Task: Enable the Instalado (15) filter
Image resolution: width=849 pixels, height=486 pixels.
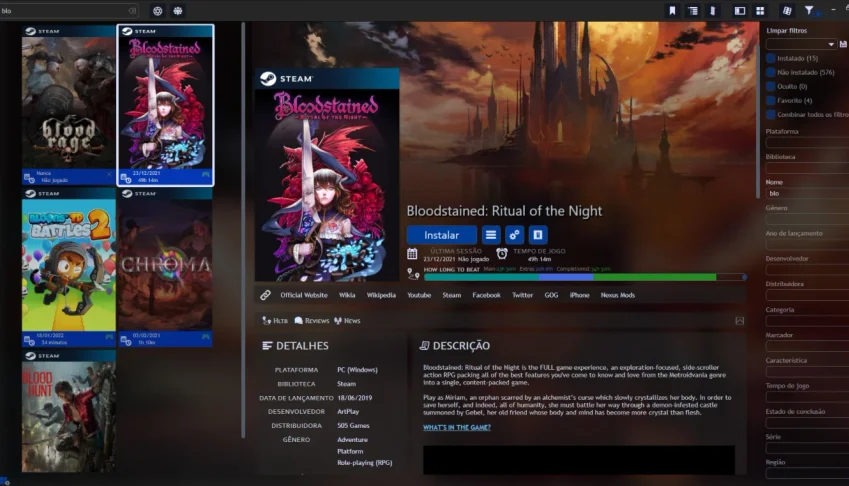Action: click(771, 58)
